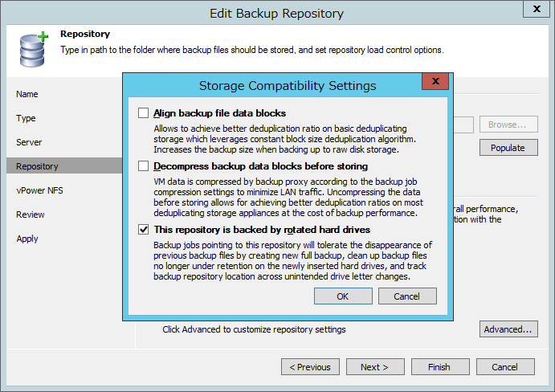555x392 pixels.
Task: Confirm settings with the OK button
Action: point(343,296)
